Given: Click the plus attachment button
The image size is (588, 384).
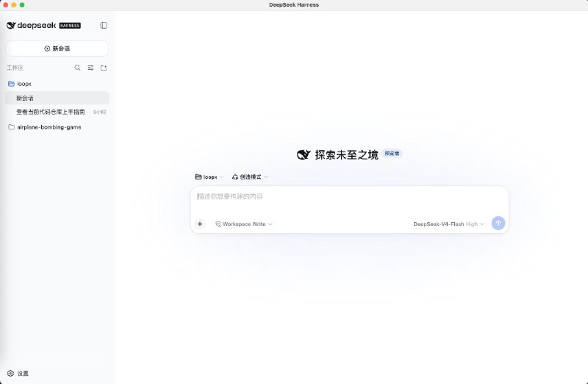Looking at the screenshot, I should point(200,224).
